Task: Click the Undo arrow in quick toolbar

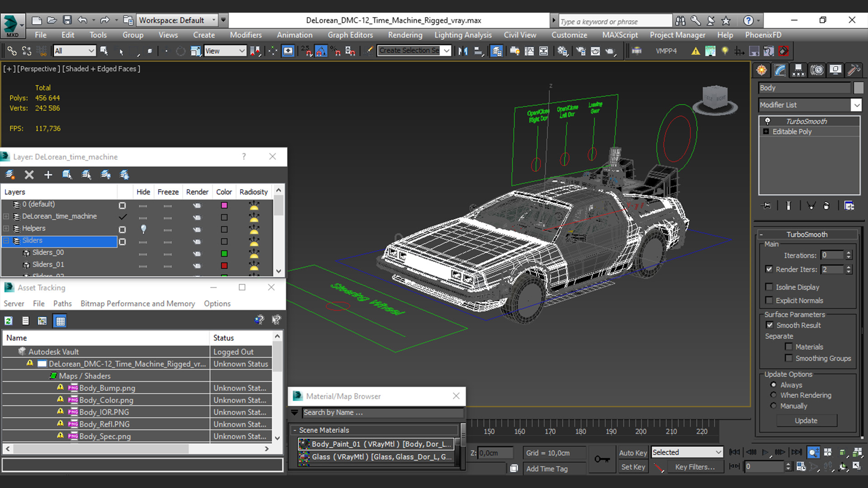Action: point(82,20)
